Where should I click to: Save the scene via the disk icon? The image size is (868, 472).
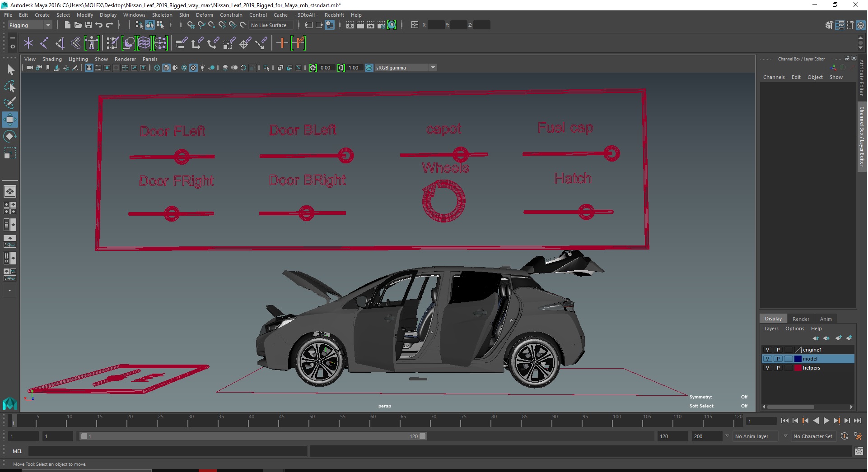[89, 25]
